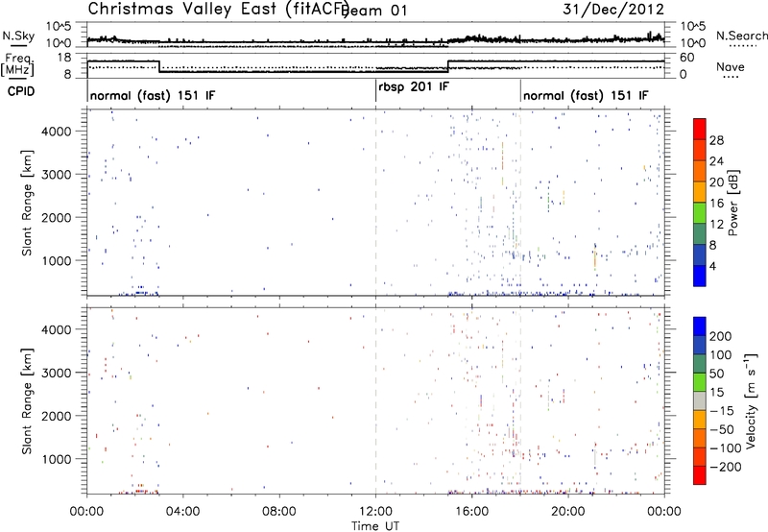Image resolution: width=768 pixels, height=532 pixels.
Task: Click the blue bottom segment of Power colorbar
Action: pyautogui.click(x=700, y=276)
